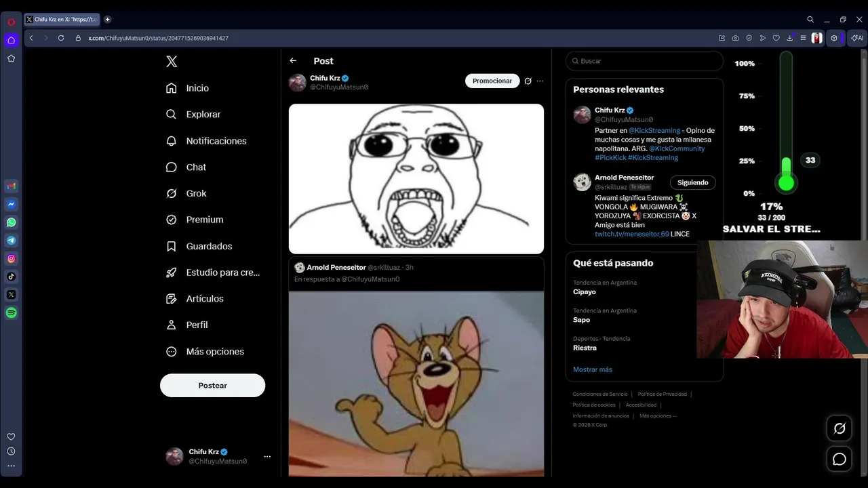This screenshot has height=488, width=868.
Task: Open floating messages chat button
Action: pyautogui.click(x=840, y=459)
